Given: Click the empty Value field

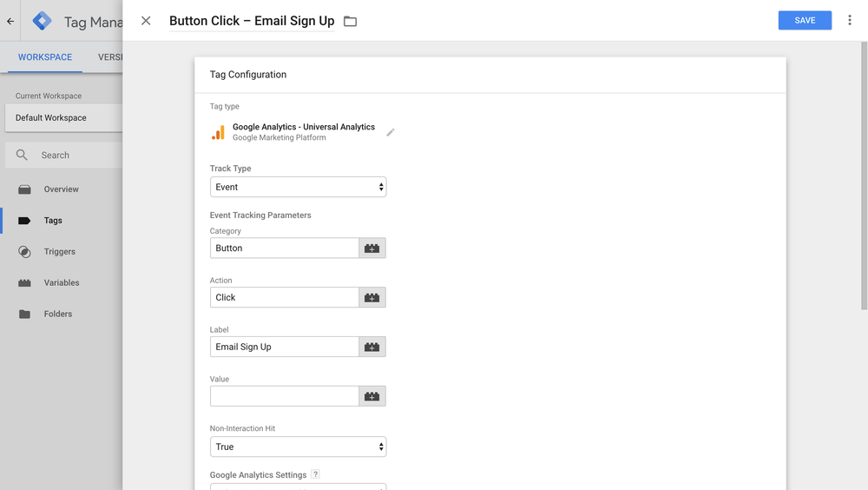Looking at the screenshot, I should point(285,396).
